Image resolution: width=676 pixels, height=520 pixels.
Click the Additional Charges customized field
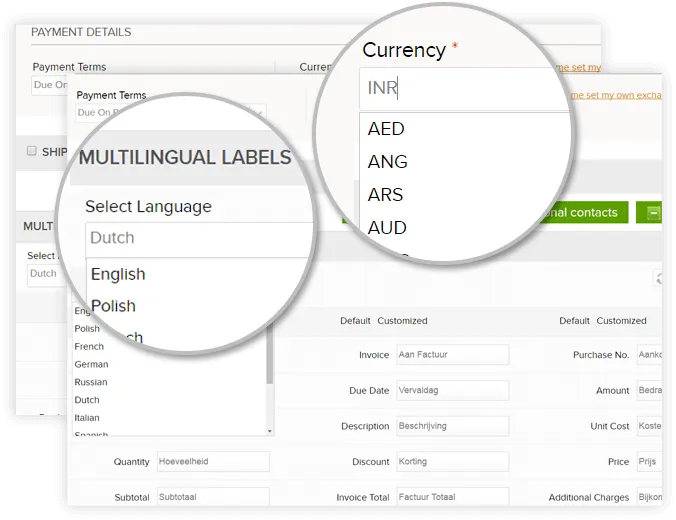[x=649, y=497]
